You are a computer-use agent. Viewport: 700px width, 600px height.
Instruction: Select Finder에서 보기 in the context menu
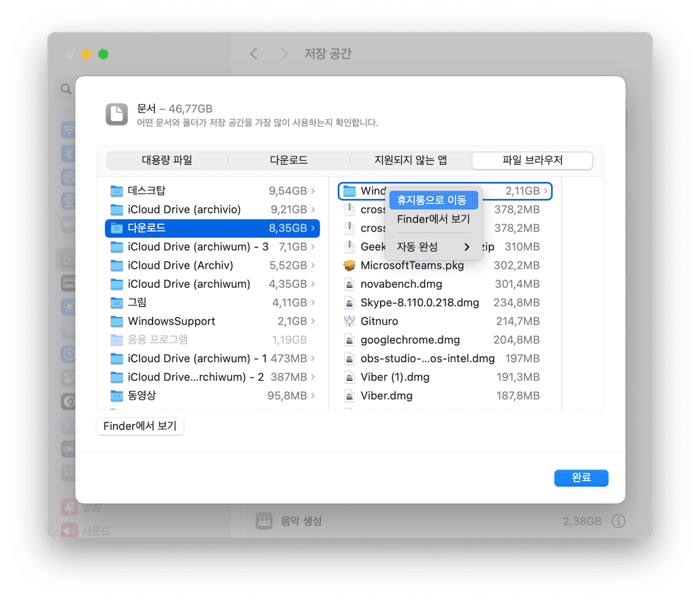click(x=433, y=219)
